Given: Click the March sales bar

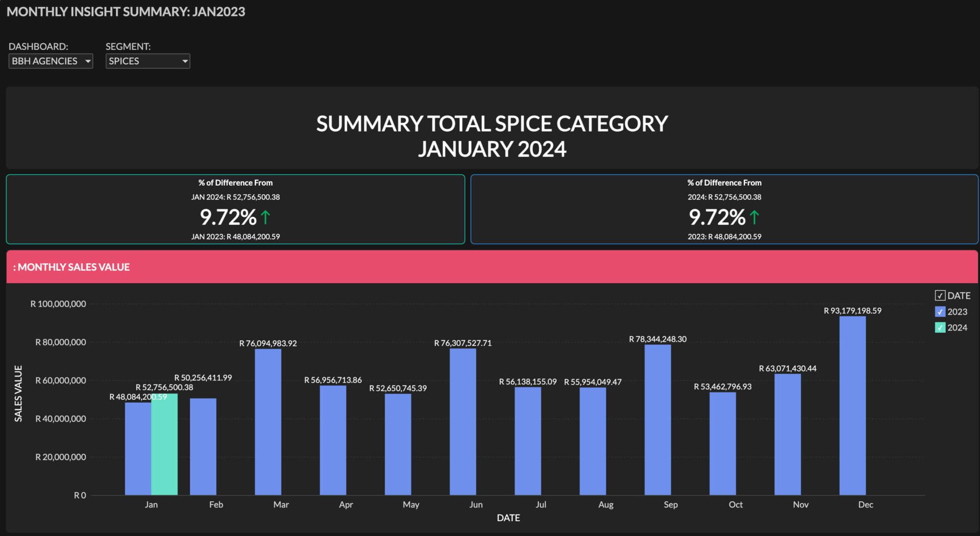Looking at the screenshot, I should pyautogui.click(x=268, y=422).
